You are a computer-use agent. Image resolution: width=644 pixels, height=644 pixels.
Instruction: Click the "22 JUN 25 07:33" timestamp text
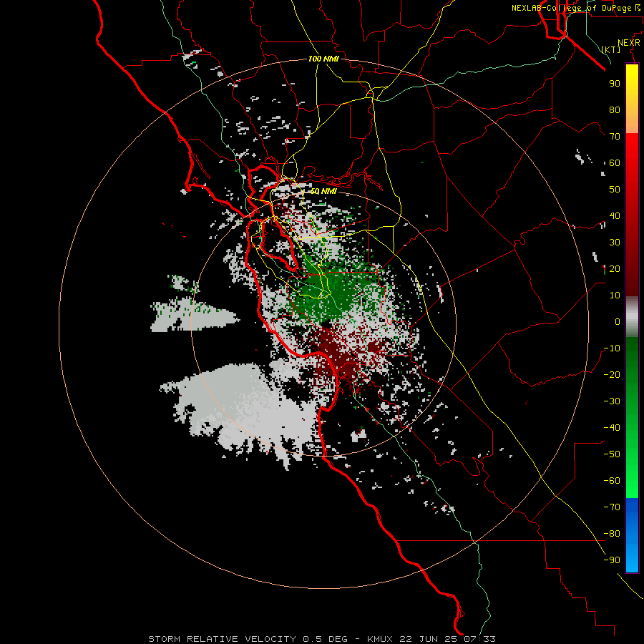pos(447,639)
